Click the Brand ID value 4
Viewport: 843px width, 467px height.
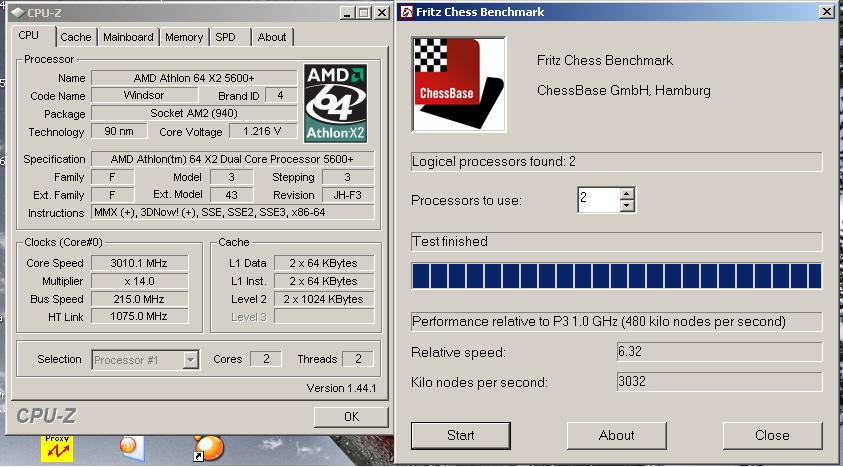[x=281, y=95]
